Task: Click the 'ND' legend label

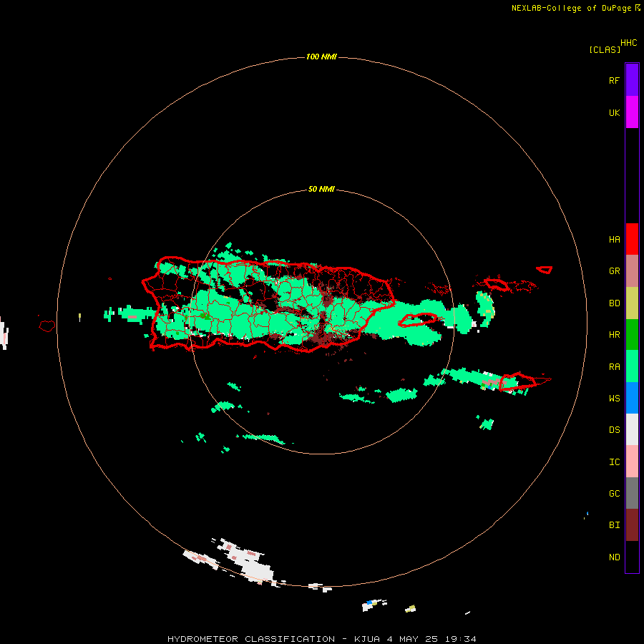Action: pyautogui.click(x=614, y=557)
